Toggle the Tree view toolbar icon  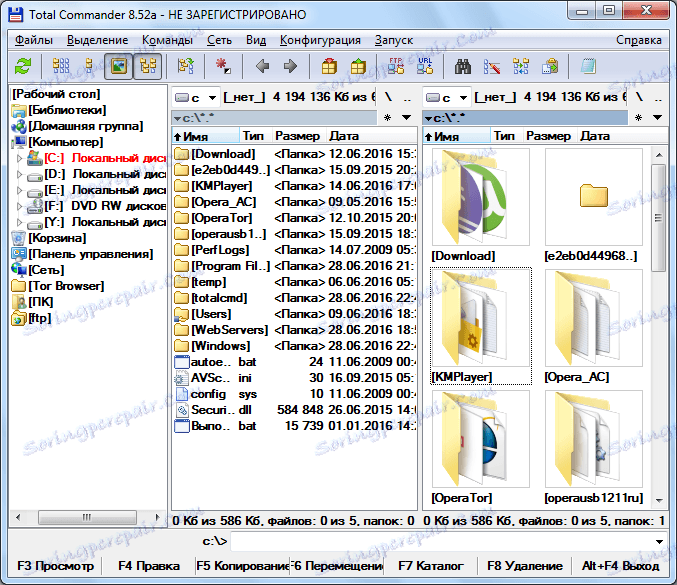148,66
